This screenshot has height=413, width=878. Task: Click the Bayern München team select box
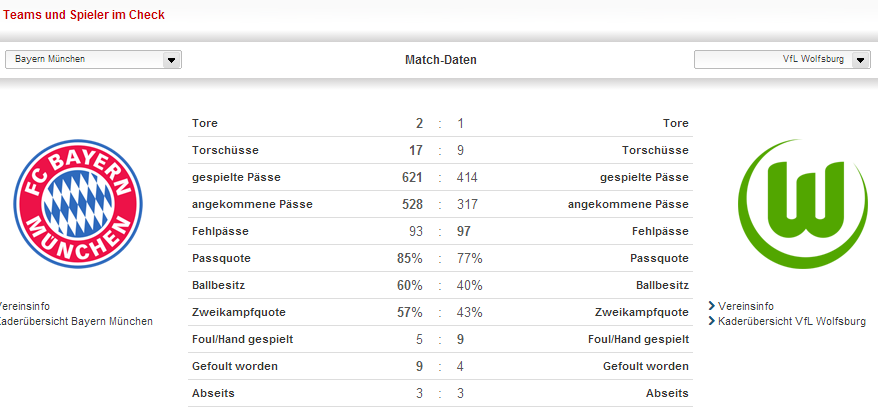[x=94, y=59]
